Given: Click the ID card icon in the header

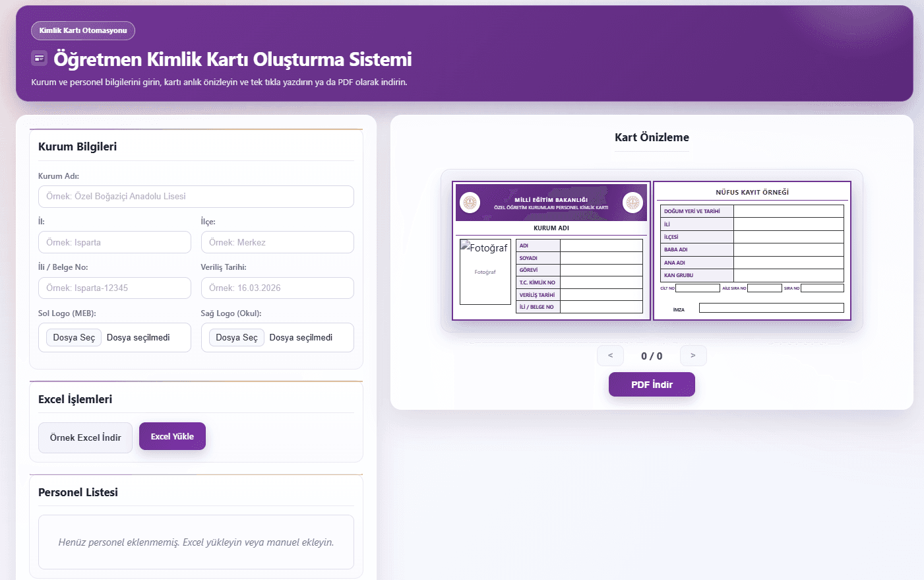Looking at the screenshot, I should (39, 58).
